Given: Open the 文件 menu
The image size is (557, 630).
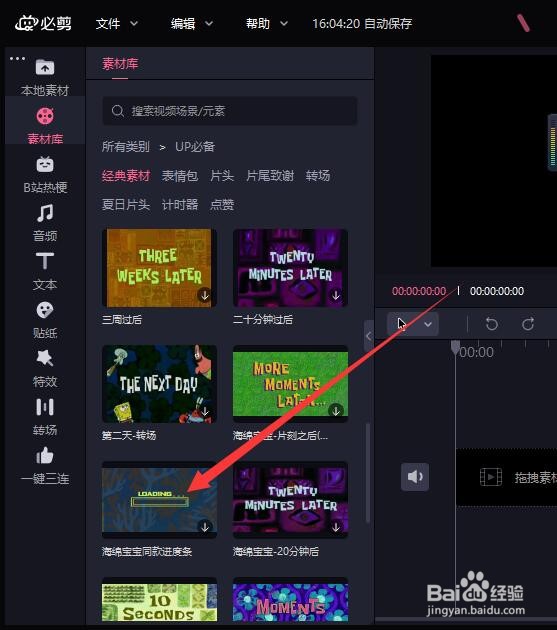Looking at the screenshot, I should pyautogui.click(x=108, y=23).
